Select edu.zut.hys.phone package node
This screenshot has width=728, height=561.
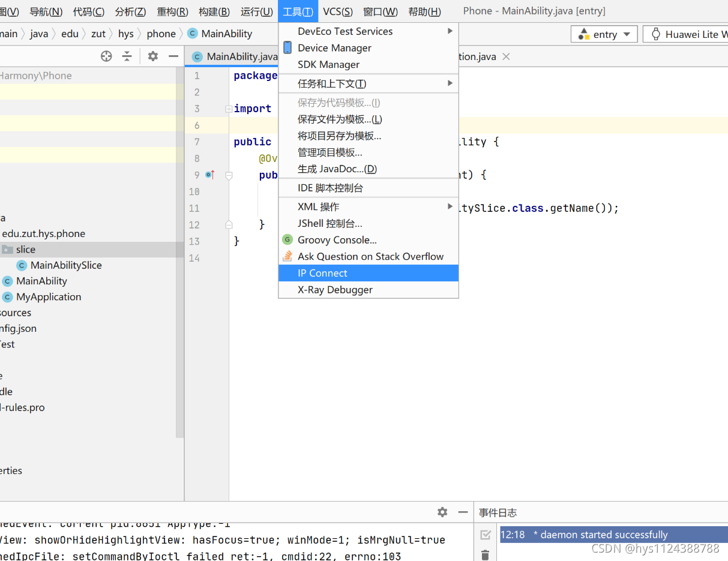[x=43, y=233]
